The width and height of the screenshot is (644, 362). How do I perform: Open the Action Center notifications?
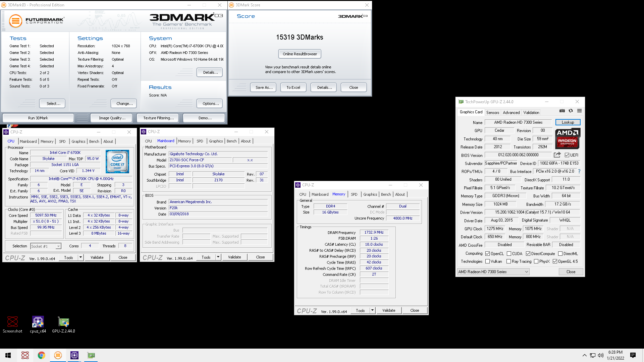point(633,355)
